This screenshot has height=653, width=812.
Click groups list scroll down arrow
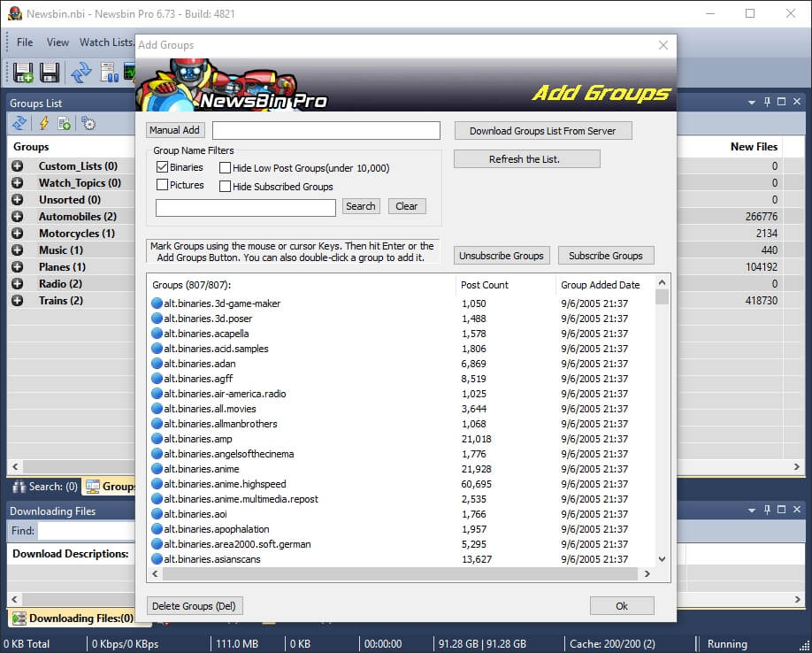662,558
